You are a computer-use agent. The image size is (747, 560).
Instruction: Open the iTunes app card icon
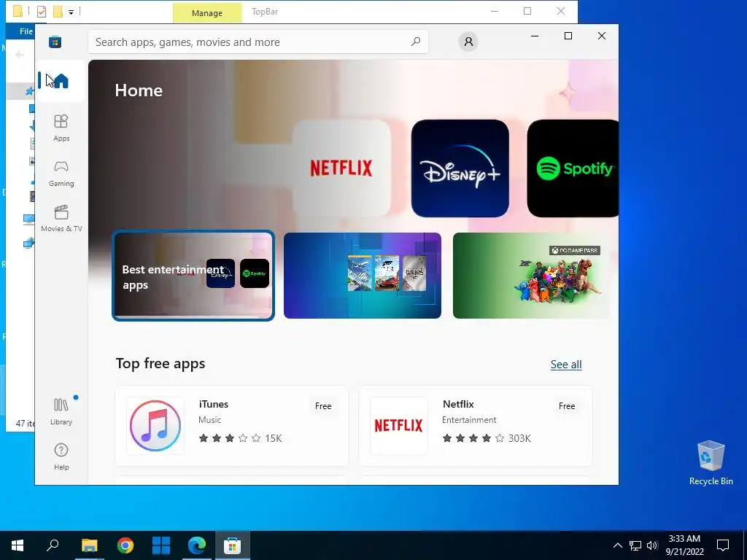click(x=155, y=426)
